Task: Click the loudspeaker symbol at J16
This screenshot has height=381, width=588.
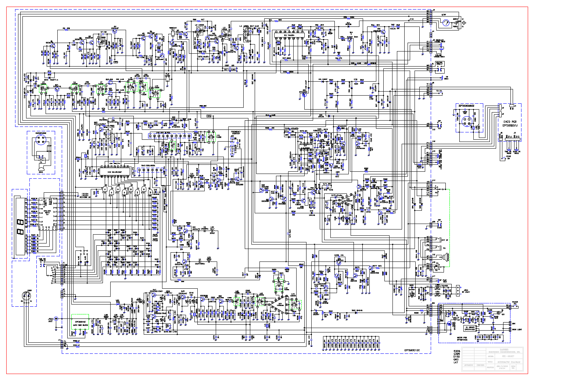Action: coord(445,256)
